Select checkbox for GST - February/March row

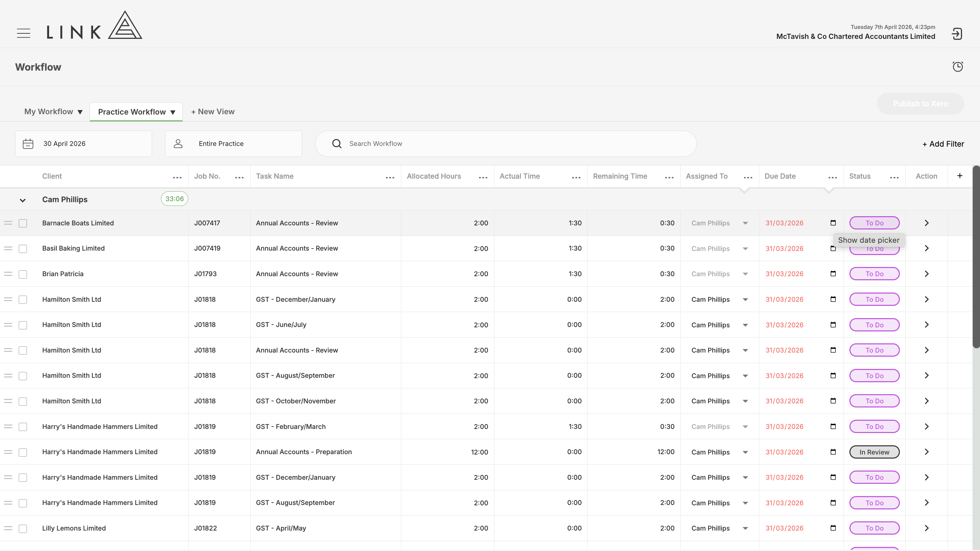point(23,427)
